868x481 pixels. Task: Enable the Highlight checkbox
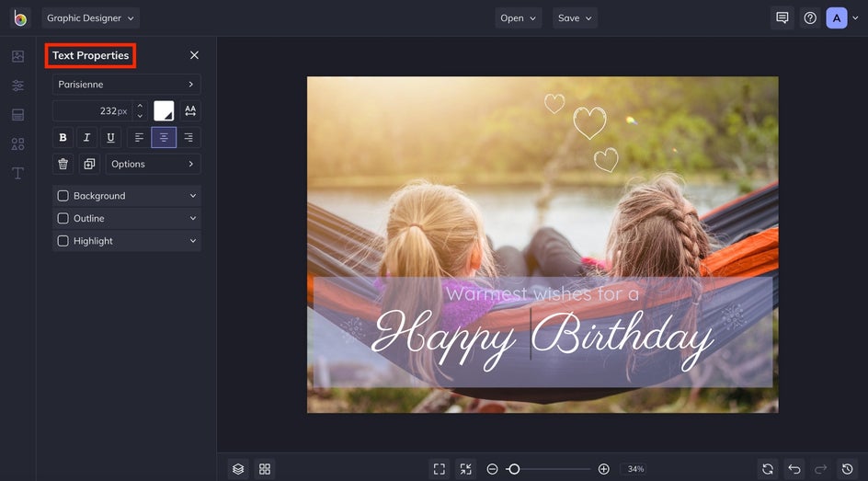[63, 241]
